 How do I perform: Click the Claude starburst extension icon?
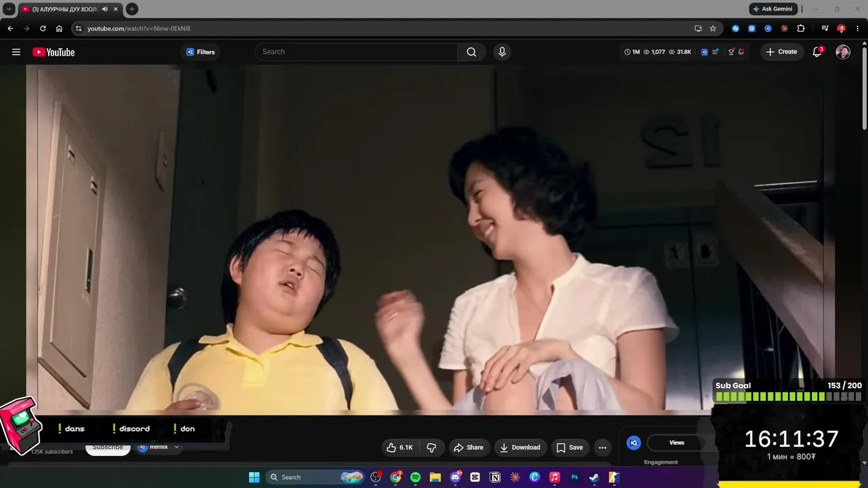pyautogui.click(x=785, y=28)
